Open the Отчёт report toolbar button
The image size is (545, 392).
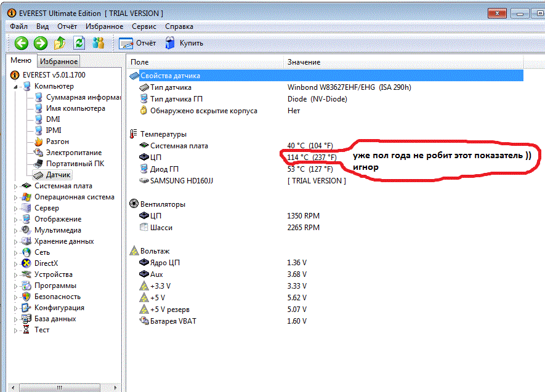tap(137, 43)
